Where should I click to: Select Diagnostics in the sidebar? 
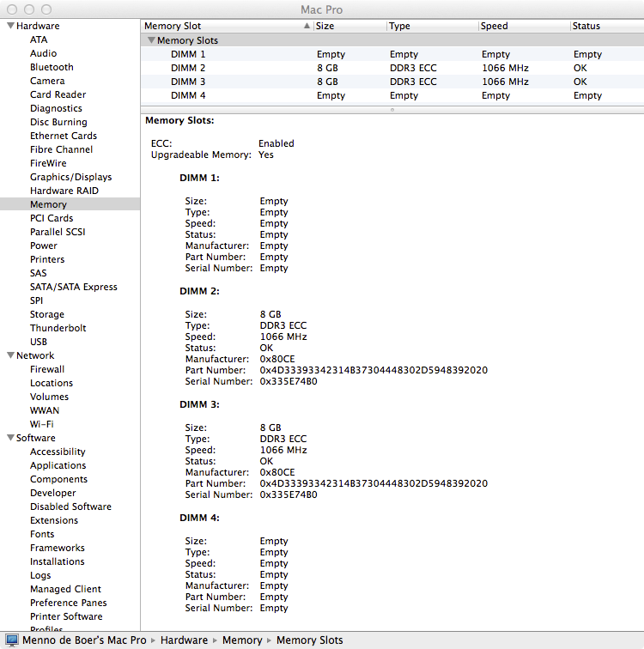click(56, 108)
